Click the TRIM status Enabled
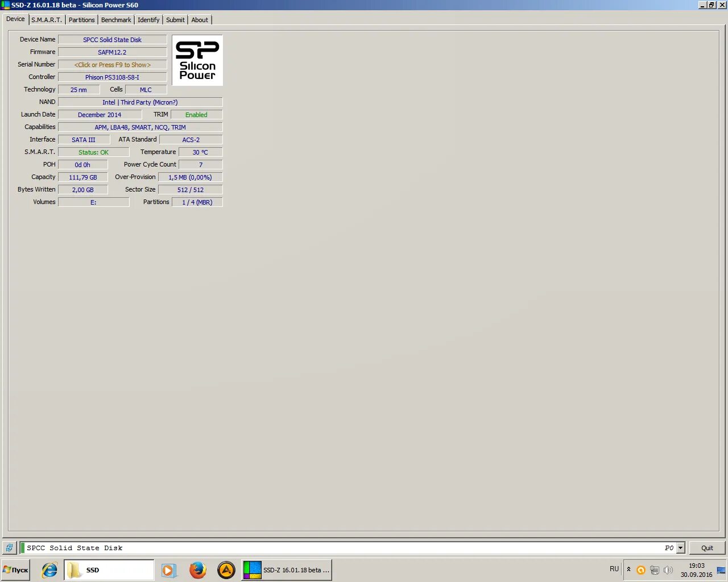 (x=197, y=115)
